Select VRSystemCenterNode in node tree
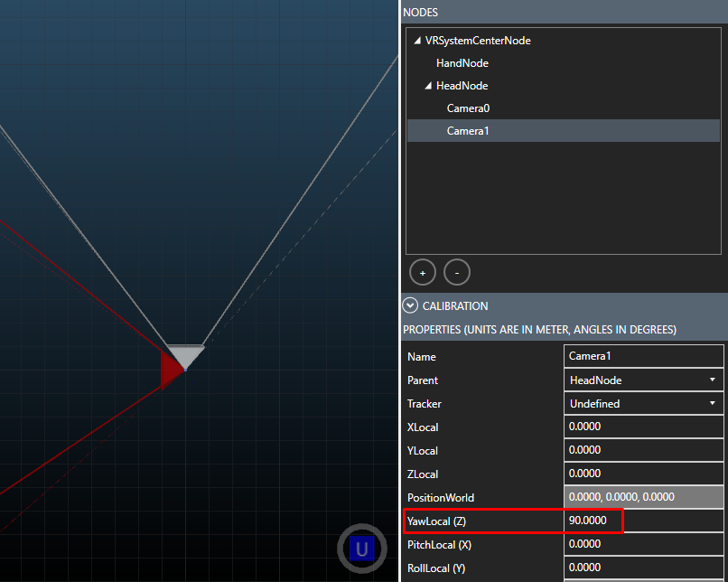The height and width of the screenshot is (582, 728). click(478, 41)
